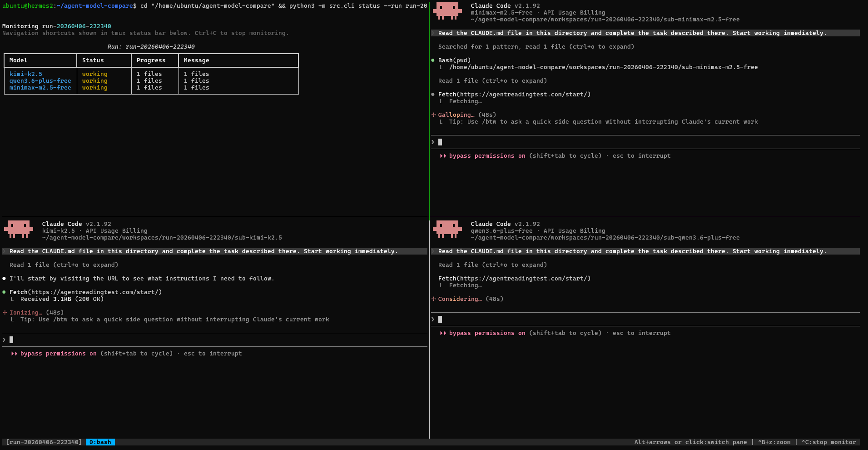Click the green bullet beside Bash(pwd)
Viewport: 868px width, 450px height.
pos(433,60)
